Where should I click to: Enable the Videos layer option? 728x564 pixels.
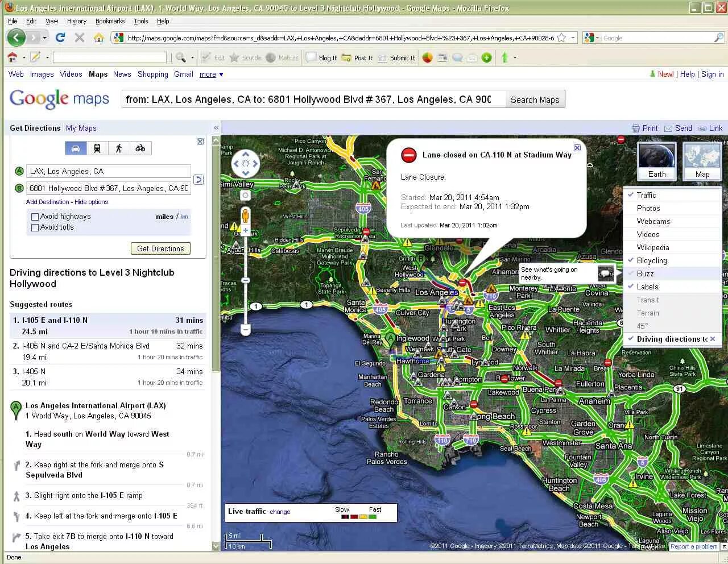coord(672,234)
